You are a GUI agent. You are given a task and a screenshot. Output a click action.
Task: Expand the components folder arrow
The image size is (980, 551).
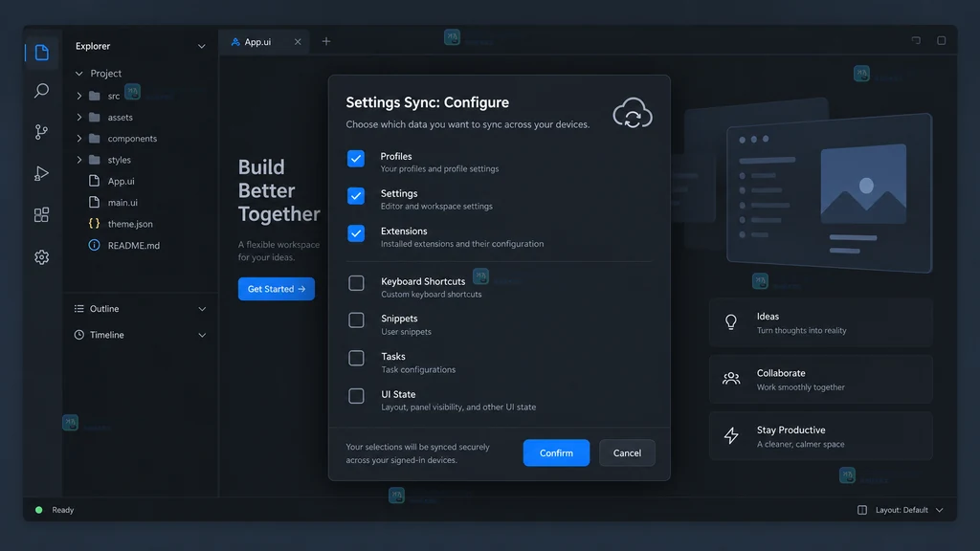pos(79,138)
